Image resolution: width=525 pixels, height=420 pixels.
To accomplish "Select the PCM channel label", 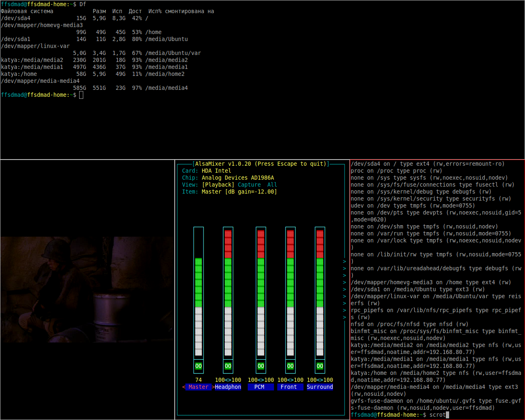I will tap(260, 387).
